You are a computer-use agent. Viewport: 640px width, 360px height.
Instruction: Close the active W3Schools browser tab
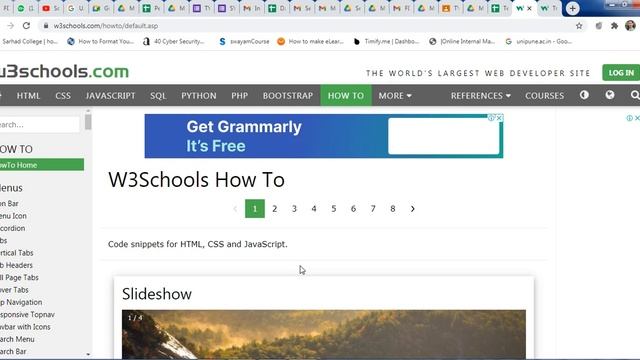coord(529,8)
